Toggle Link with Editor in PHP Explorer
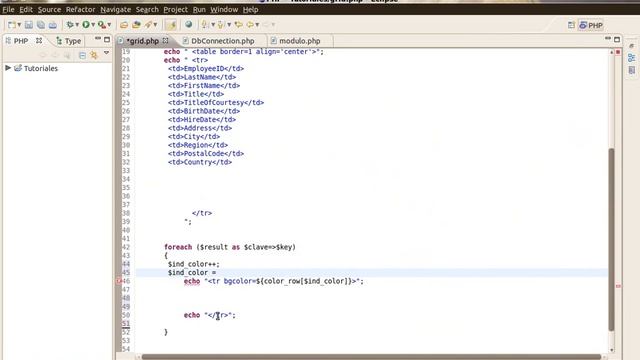640x360 pixels. (x=94, y=55)
